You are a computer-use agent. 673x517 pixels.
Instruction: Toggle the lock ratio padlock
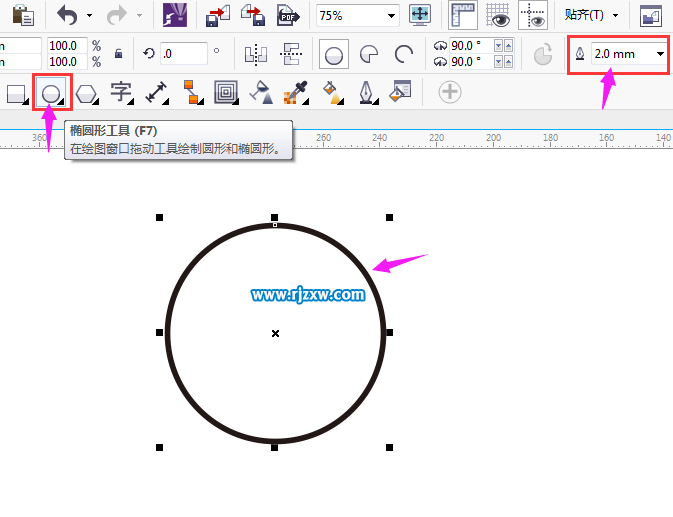[x=120, y=54]
